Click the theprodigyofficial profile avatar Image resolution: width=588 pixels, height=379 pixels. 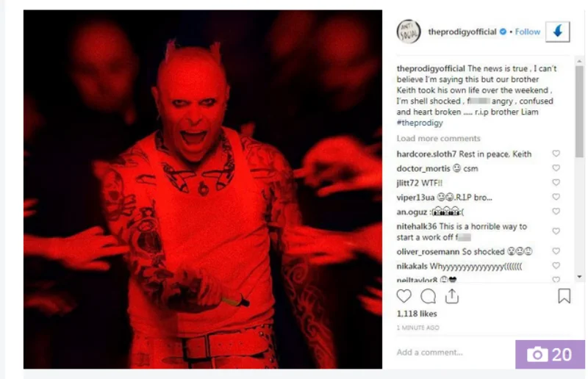pyautogui.click(x=409, y=32)
